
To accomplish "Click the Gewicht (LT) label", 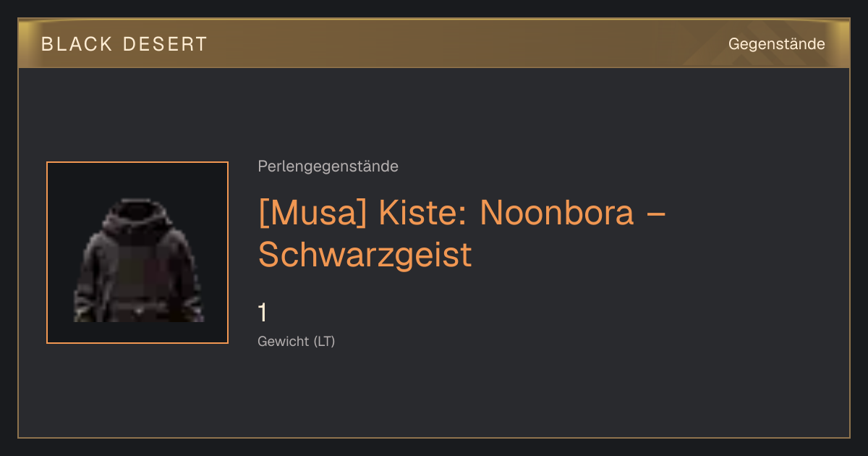I will (x=297, y=341).
